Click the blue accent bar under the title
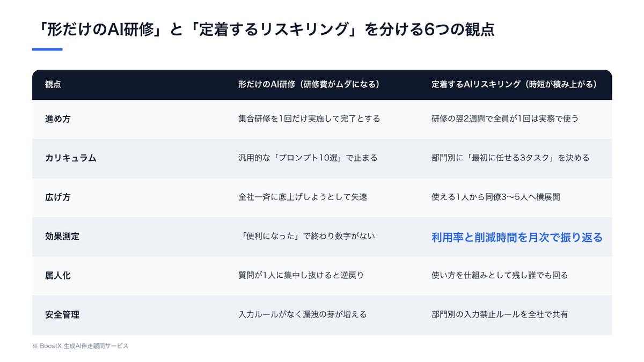Viewport: 644px width, 362px height. coord(47,50)
